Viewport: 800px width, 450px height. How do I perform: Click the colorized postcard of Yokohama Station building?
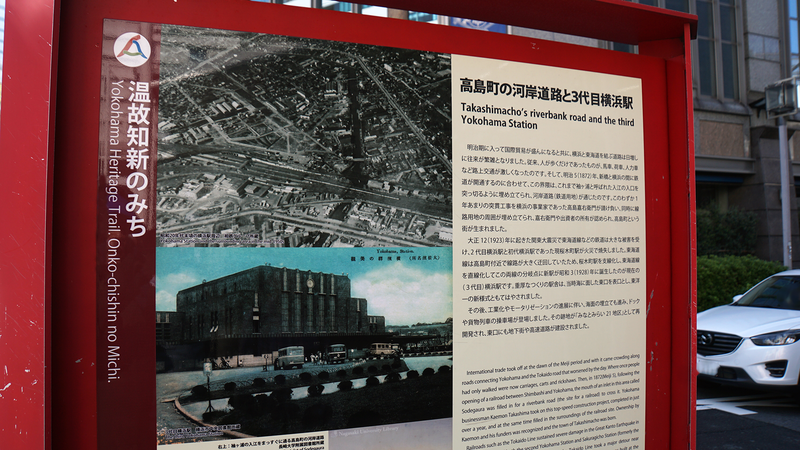click(304, 344)
